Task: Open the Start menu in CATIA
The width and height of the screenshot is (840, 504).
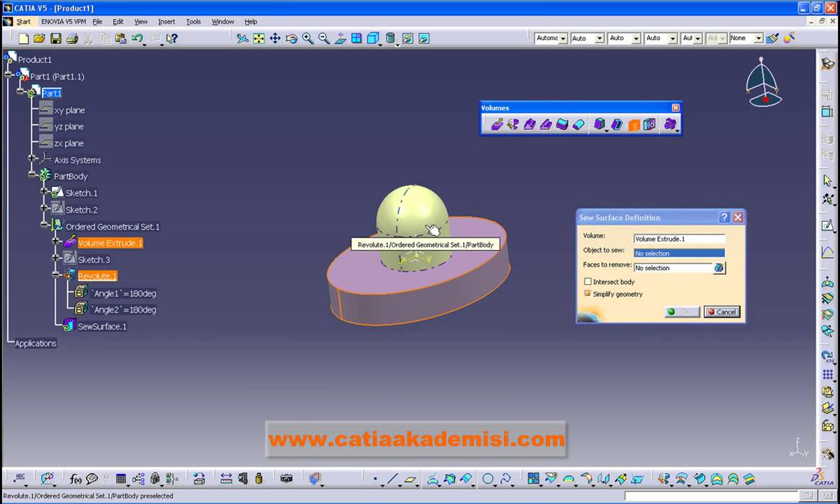Action: pos(24,22)
